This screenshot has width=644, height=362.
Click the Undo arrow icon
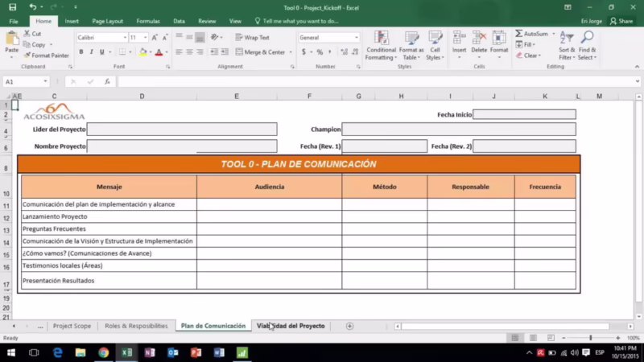point(32,7)
